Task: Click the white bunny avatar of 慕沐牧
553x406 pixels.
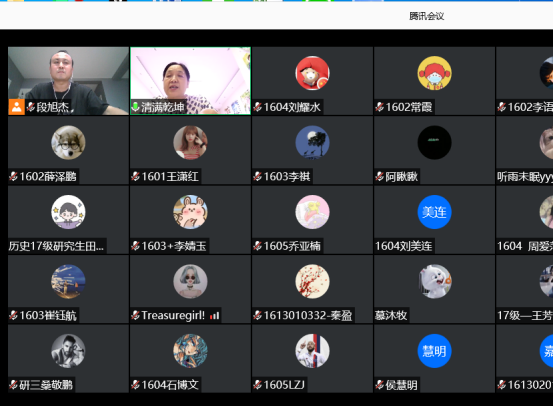Action: (434, 281)
